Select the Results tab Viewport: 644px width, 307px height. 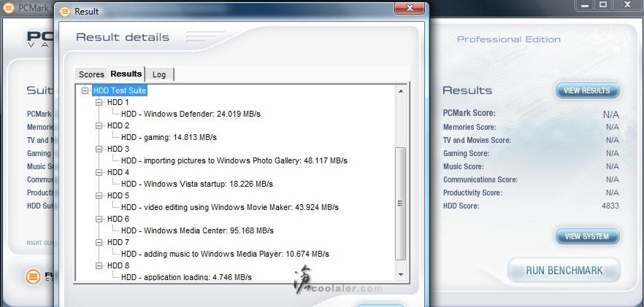126,74
